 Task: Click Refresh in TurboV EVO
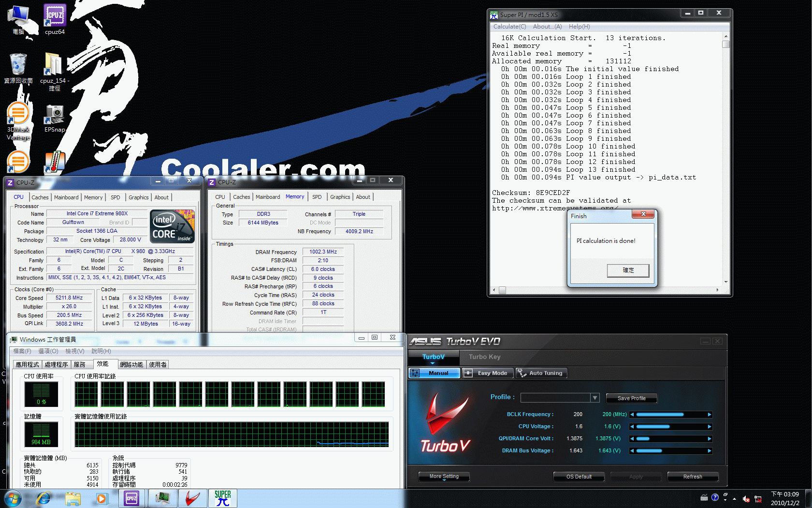click(693, 477)
